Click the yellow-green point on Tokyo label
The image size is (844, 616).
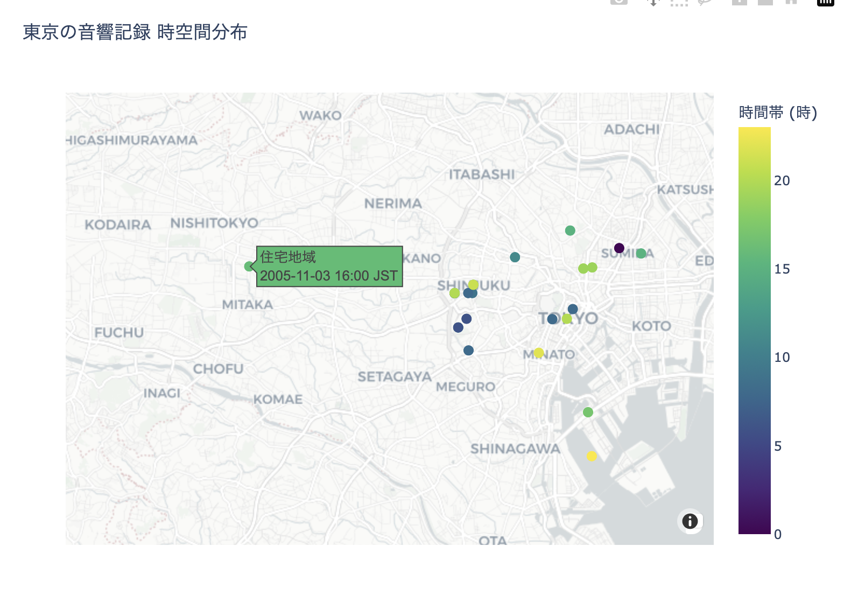pos(567,319)
